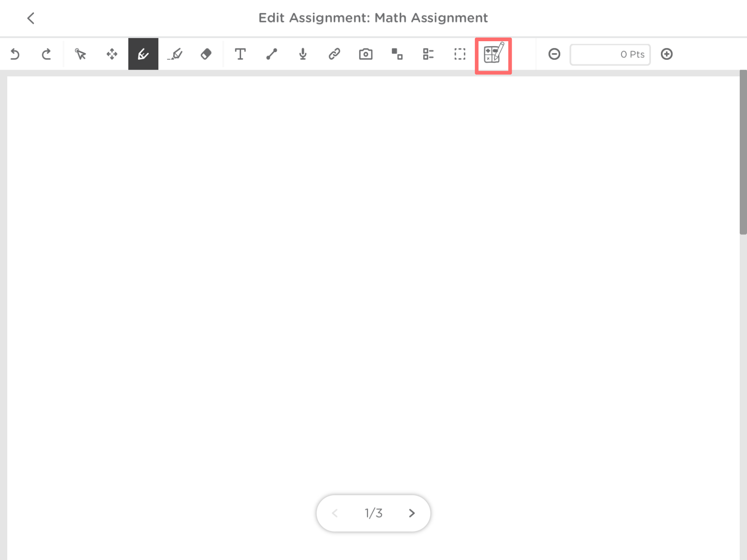Undo the last action
Image resolution: width=747 pixels, height=560 pixels.
click(15, 54)
